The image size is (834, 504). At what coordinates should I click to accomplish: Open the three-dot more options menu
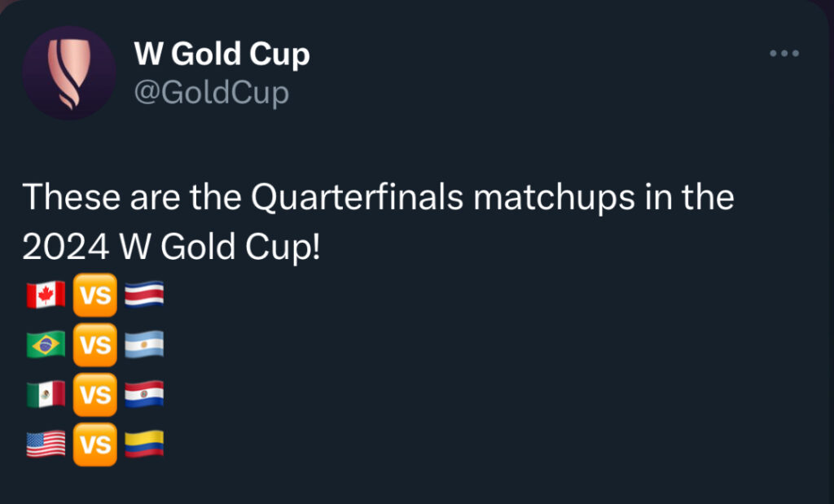pos(784,54)
